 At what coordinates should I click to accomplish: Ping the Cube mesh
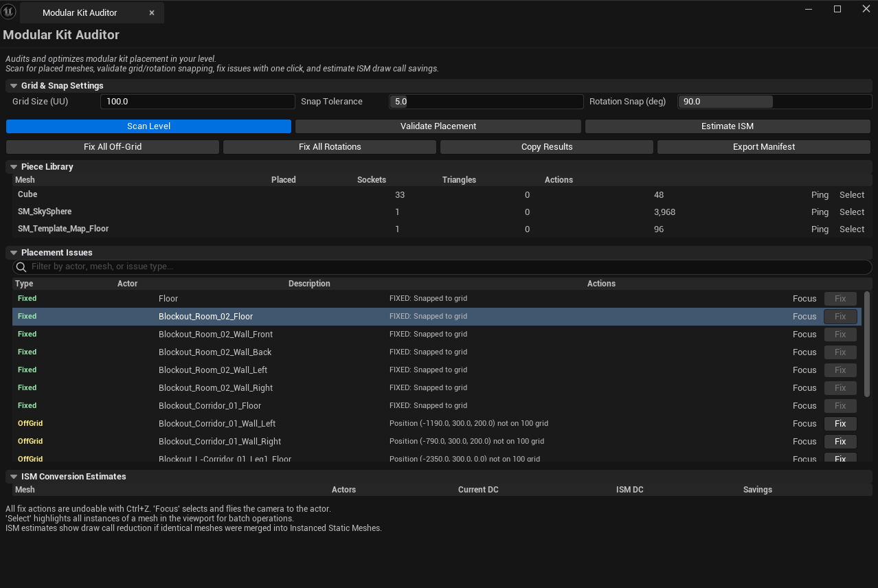pyautogui.click(x=820, y=195)
